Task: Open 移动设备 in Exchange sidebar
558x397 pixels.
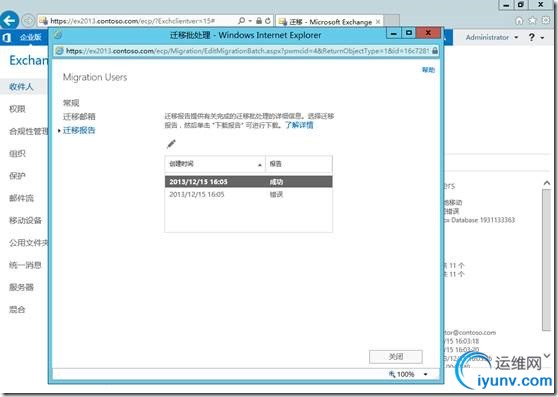Action: (x=25, y=221)
